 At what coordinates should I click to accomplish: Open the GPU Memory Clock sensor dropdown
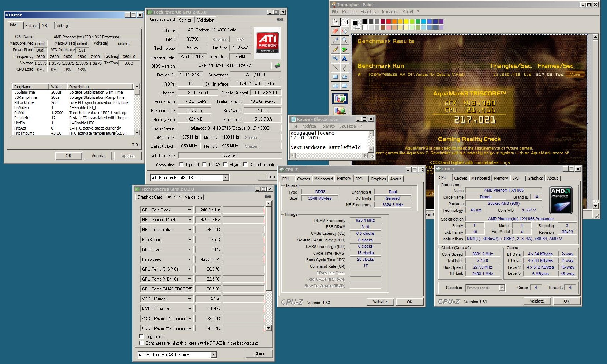click(x=190, y=220)
